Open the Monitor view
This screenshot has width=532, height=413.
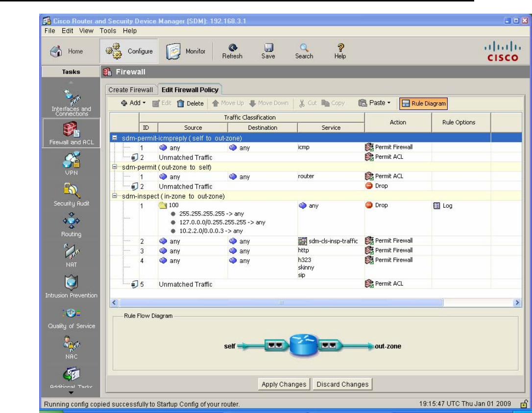click(186, 51)
